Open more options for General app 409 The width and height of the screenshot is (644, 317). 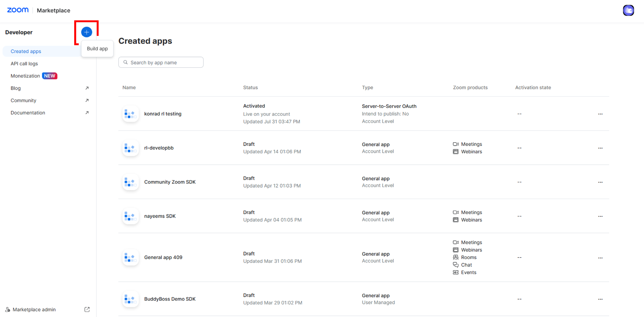[x=600, y=258]
